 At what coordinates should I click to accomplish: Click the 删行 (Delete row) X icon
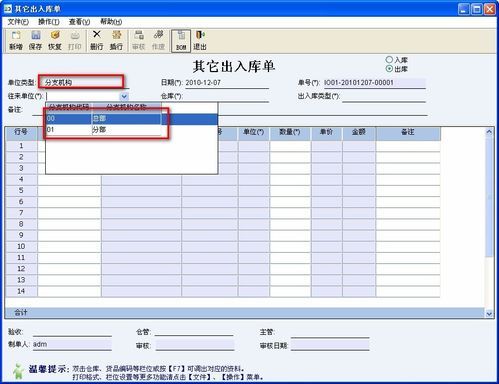pos(97,34)
